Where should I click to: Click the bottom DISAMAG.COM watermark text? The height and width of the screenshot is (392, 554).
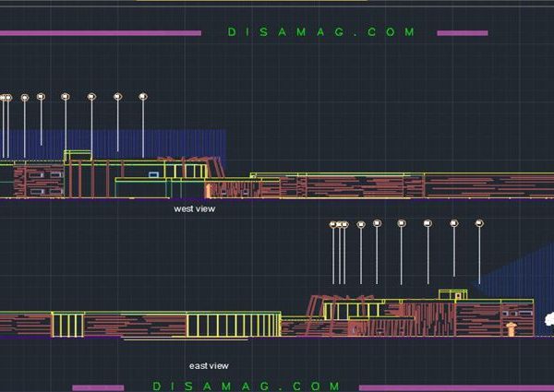[x=246, y=386]
